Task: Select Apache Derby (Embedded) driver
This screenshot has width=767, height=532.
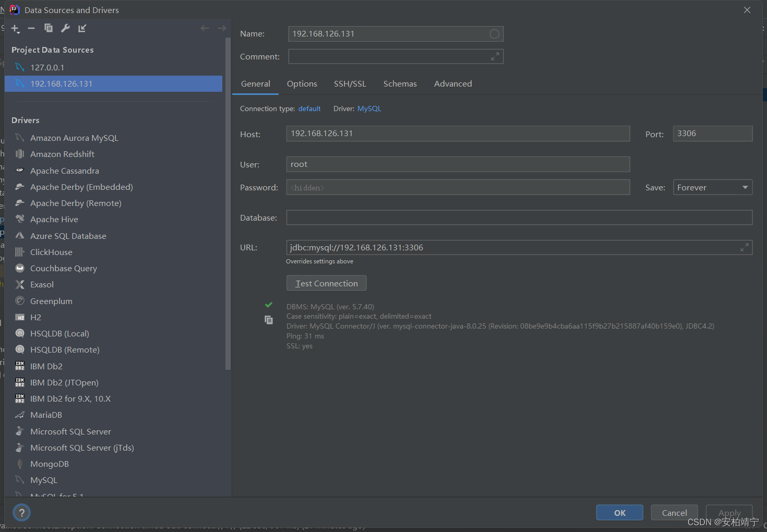Action: (114, 187)
